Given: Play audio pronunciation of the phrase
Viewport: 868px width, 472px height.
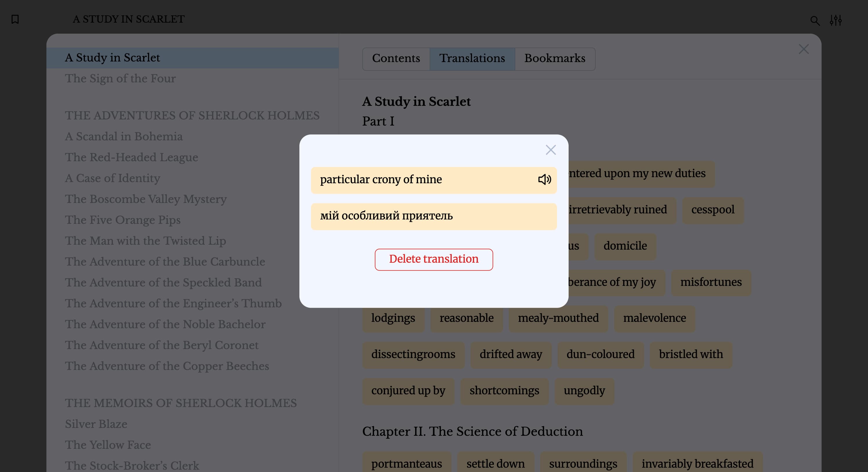Looking at the screenshot, I should [x=544, y=180].
